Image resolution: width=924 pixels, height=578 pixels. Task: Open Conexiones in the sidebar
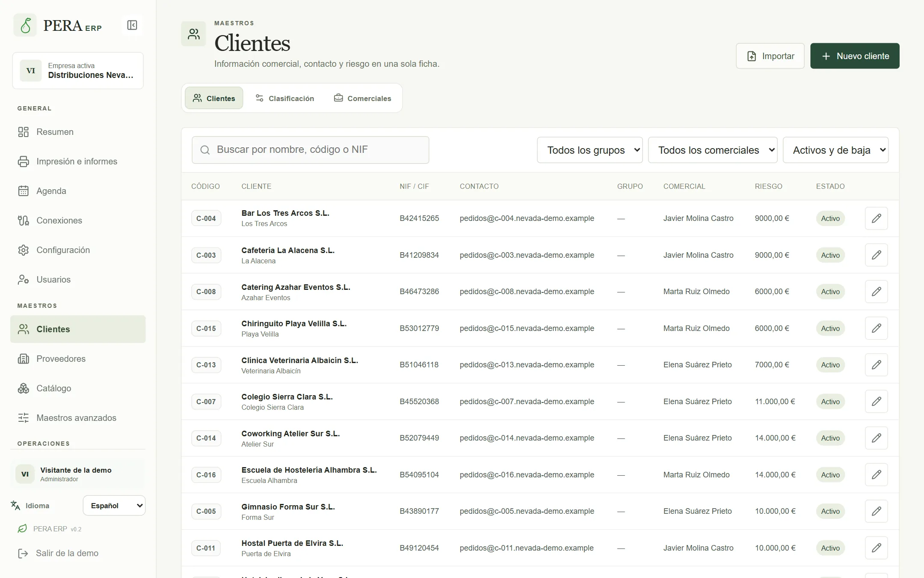78,220
